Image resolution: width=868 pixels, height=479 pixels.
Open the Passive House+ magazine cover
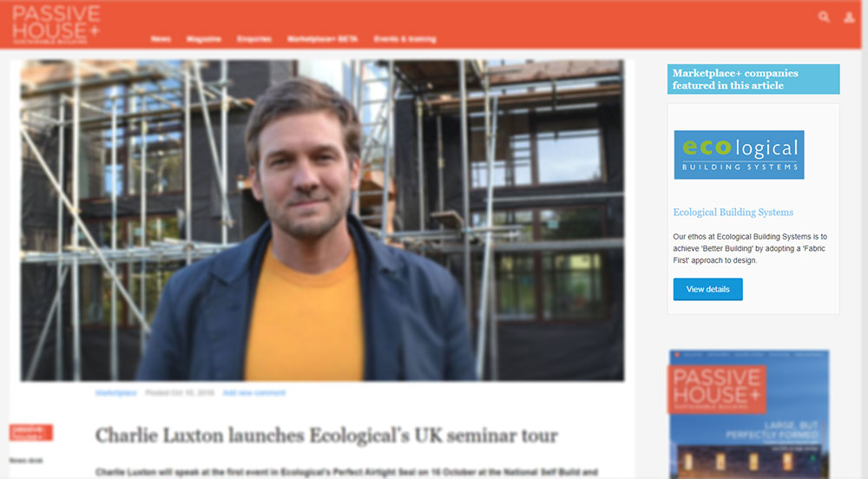click(749, 414)
